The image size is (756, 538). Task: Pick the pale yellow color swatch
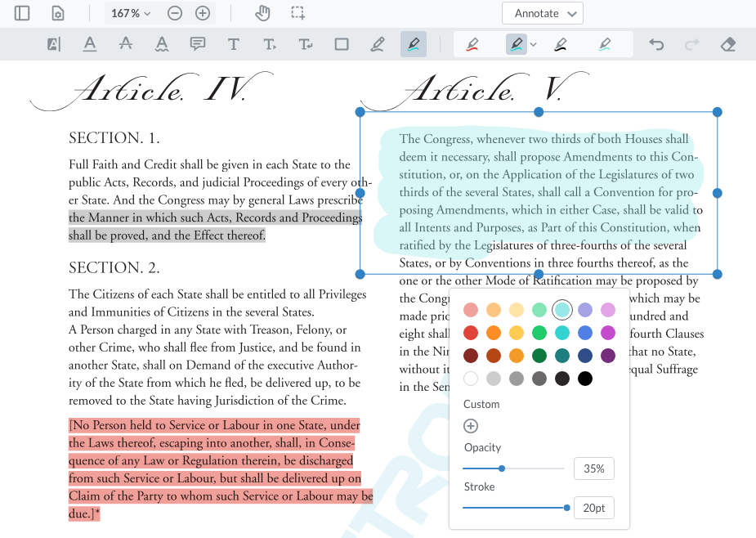coord(517,310)
